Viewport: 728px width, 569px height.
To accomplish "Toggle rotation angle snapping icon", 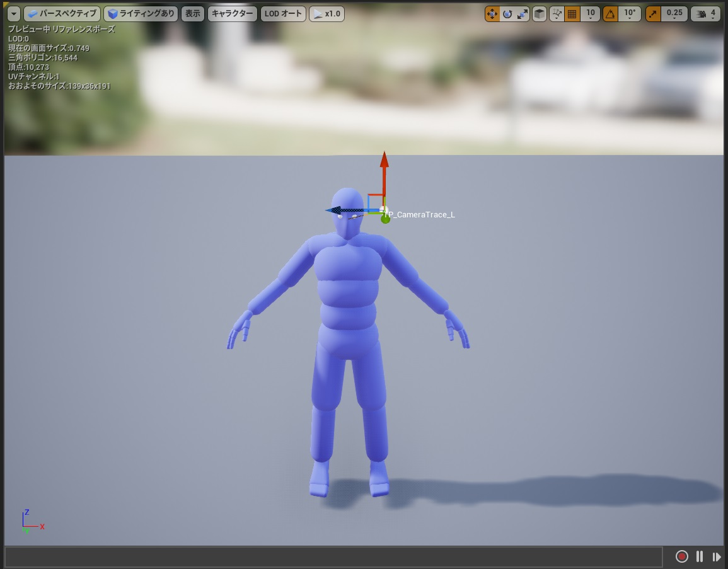I will [x=610, y=14].
